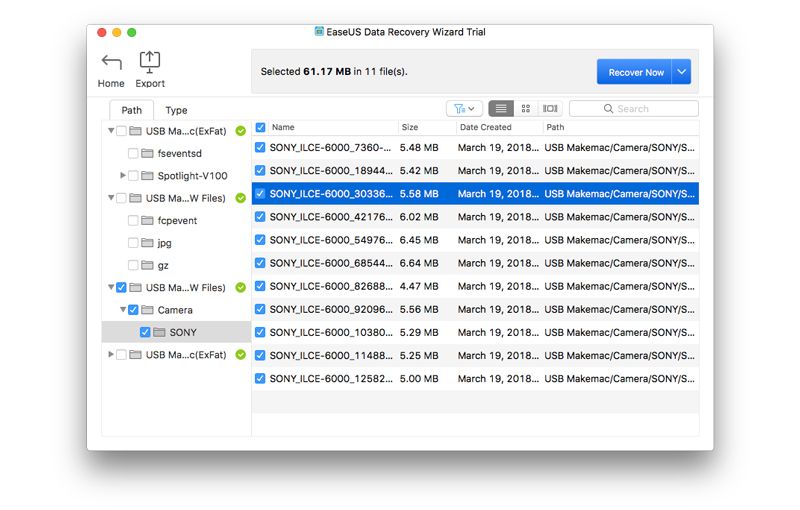Collapse the unchecked USB Ma...W Files) node

point(111,197)
